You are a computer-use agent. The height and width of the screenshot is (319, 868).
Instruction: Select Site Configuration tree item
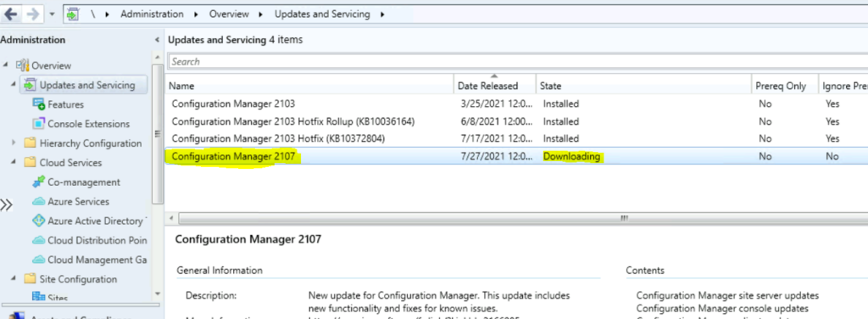coord(78,279)
